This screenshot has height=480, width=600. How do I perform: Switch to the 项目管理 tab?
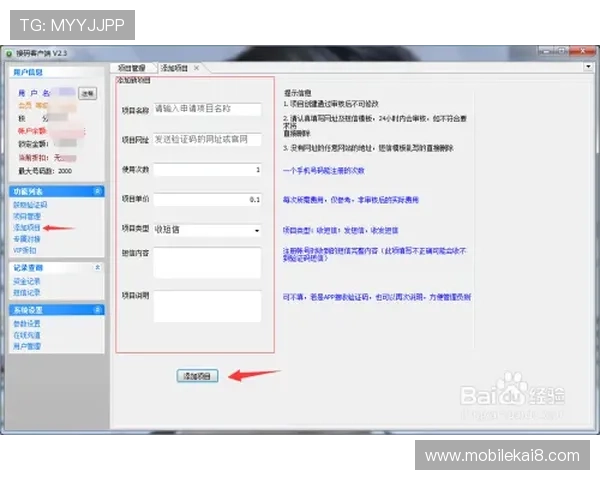click(x=132, y=68)
